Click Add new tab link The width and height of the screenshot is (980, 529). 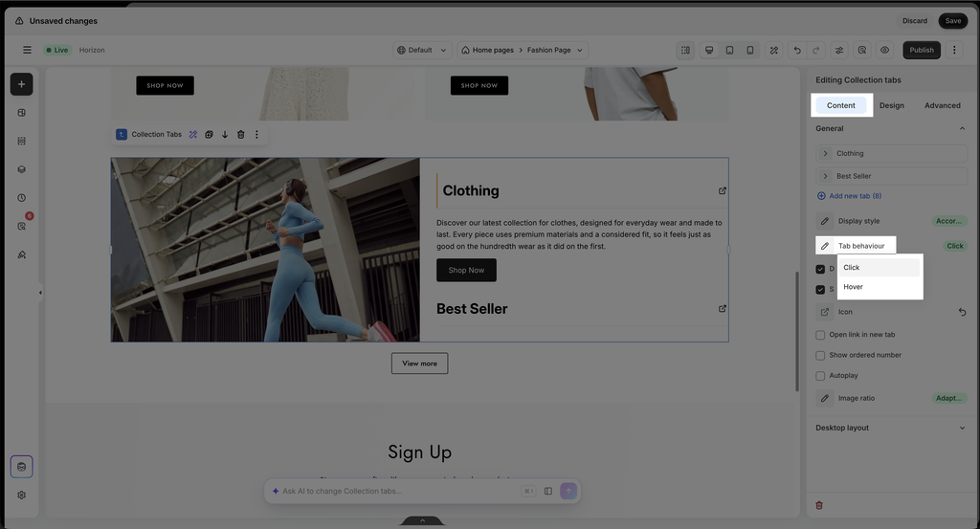(x=850, y=196)
